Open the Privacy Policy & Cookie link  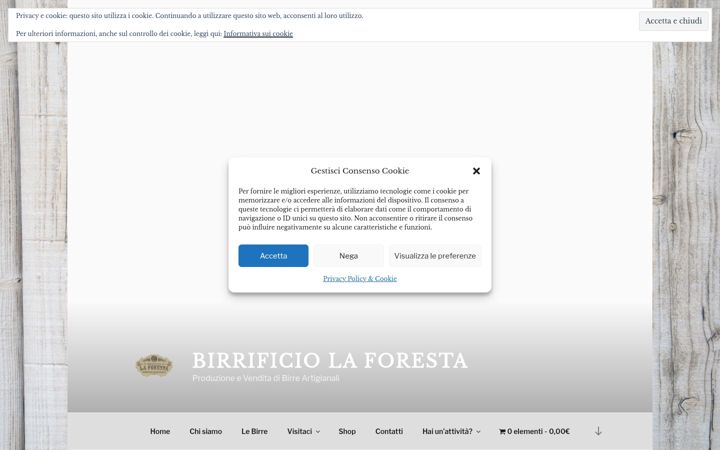[360, 278]
